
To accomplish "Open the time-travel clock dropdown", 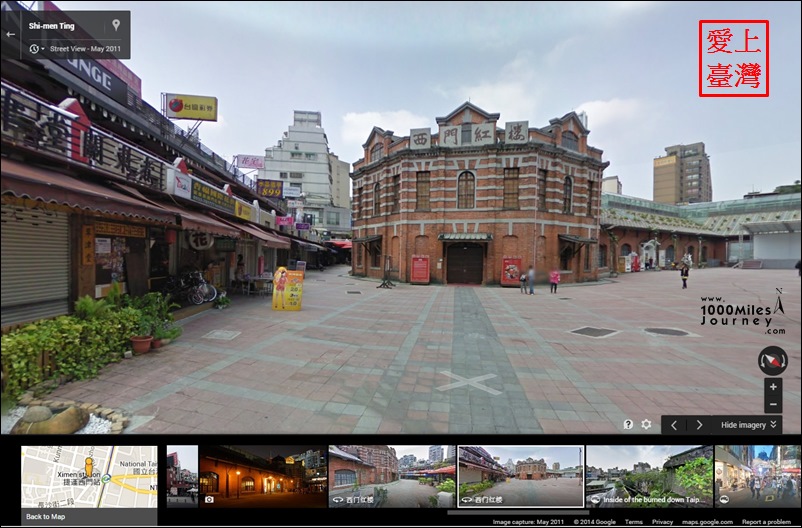I will 36,49.
